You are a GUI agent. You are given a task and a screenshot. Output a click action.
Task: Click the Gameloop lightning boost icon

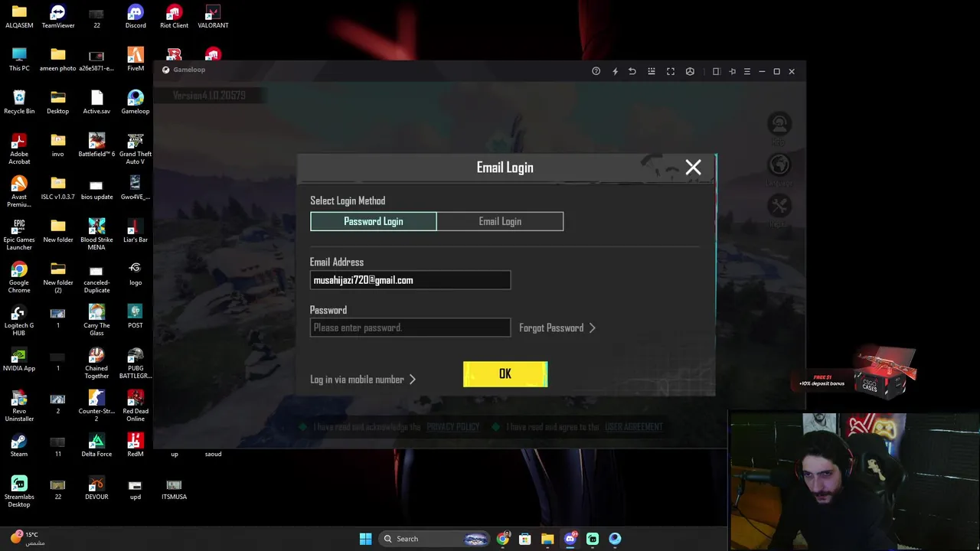[615, 71]
